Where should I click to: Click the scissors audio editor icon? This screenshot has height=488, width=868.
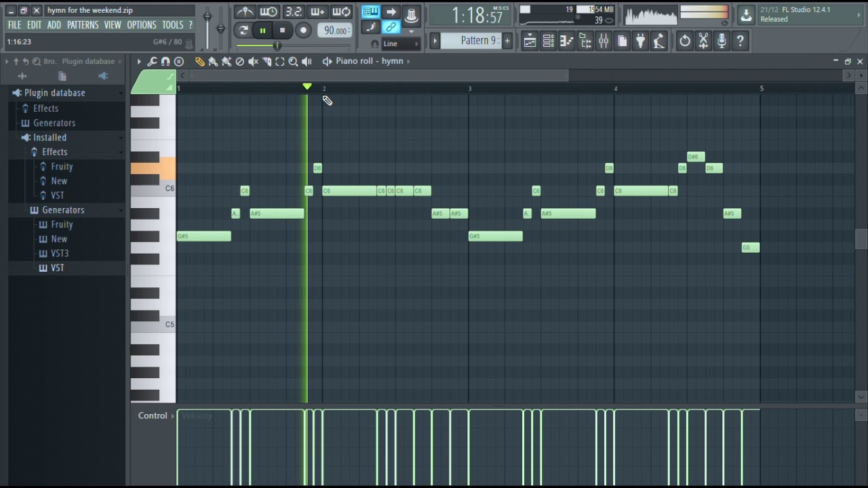[x=703, y=41]
